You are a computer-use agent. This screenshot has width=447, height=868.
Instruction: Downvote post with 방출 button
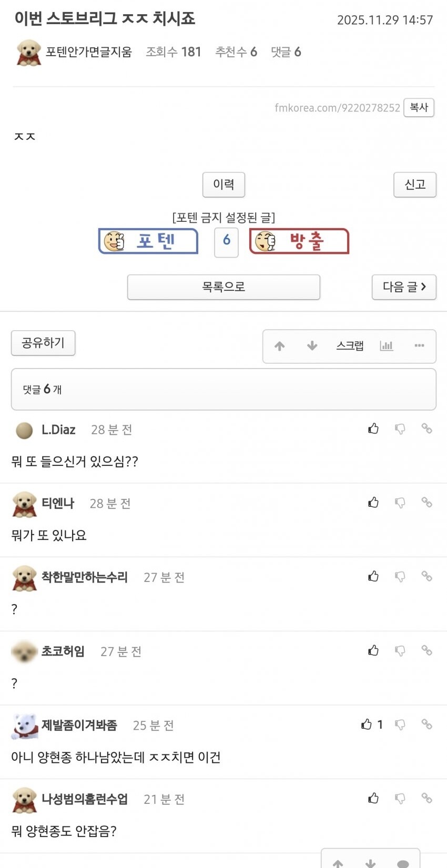coord(299,241)
